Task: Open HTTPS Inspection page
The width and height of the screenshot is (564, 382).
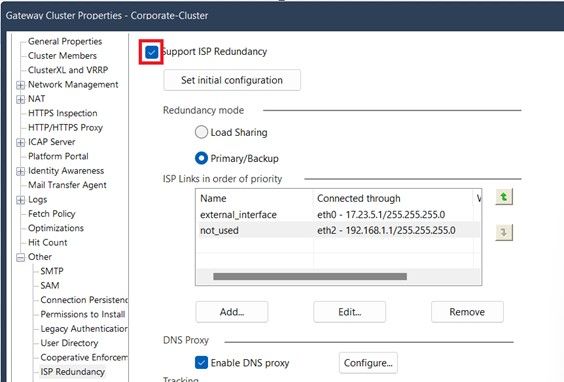Action: click(x=63, y=113)
